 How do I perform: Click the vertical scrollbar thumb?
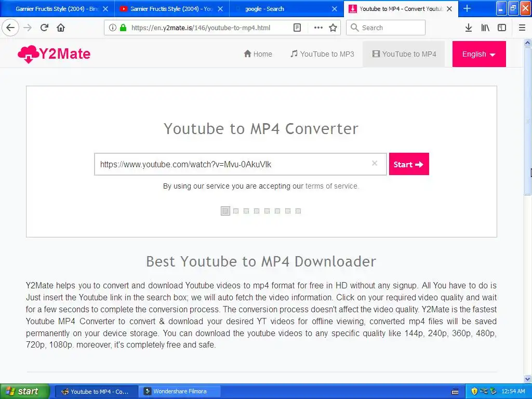pos(527,121)
